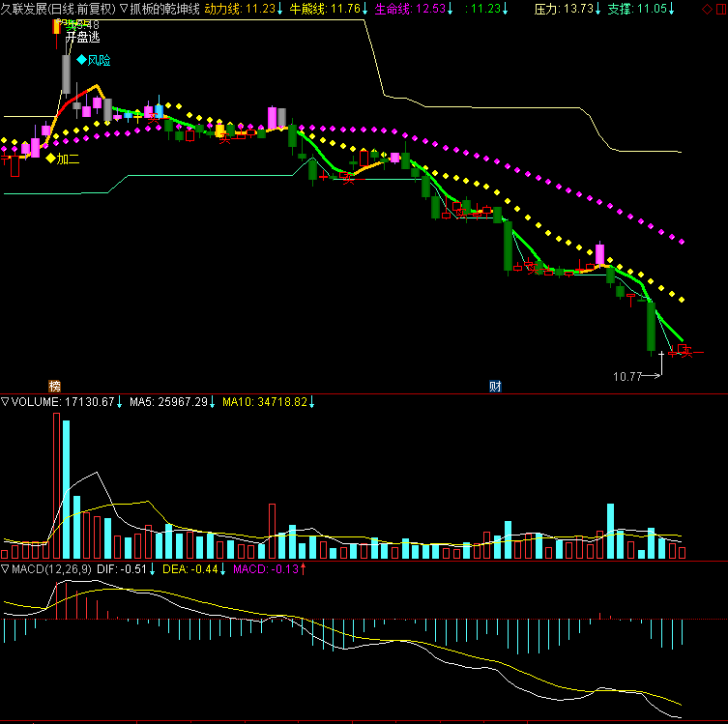This screenshot has width=728, height=724.
Task: Click the yellow 加二 signal marker
Action: click(63, 159)
